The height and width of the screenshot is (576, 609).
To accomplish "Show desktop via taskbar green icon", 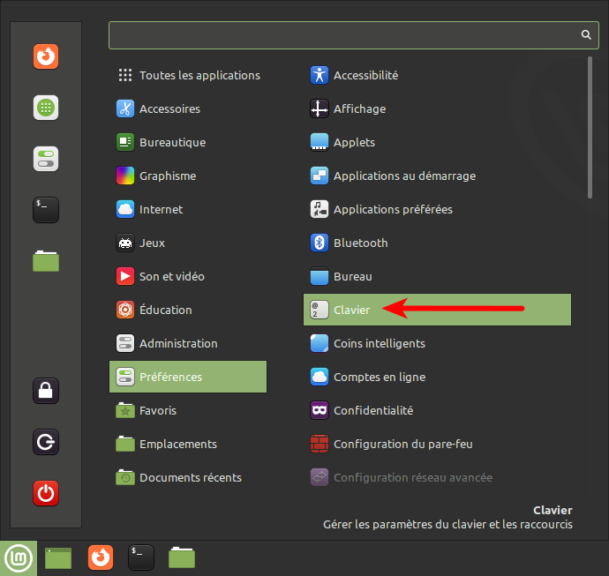I will (58, 558).
